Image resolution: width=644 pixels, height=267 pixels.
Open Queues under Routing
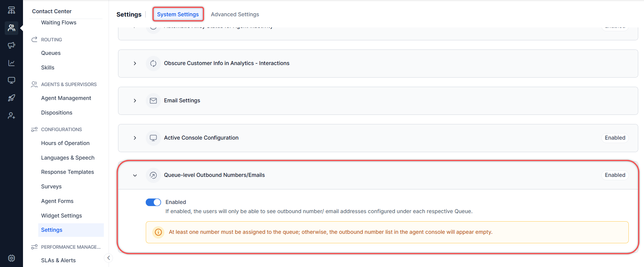pos(51,53)
